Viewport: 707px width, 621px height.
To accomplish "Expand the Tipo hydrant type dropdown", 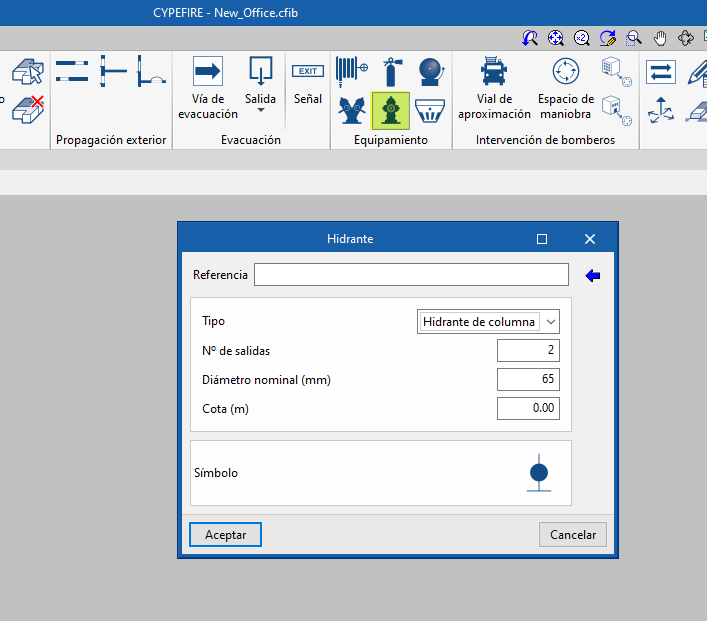I will [549, 322].
